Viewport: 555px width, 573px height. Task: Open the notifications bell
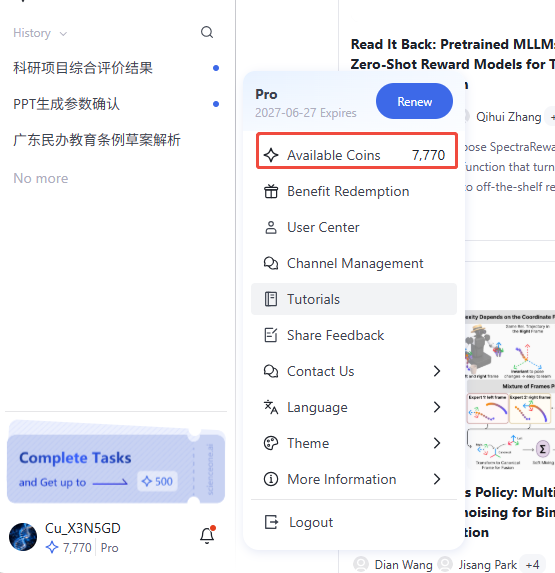(x=207, y=536)
